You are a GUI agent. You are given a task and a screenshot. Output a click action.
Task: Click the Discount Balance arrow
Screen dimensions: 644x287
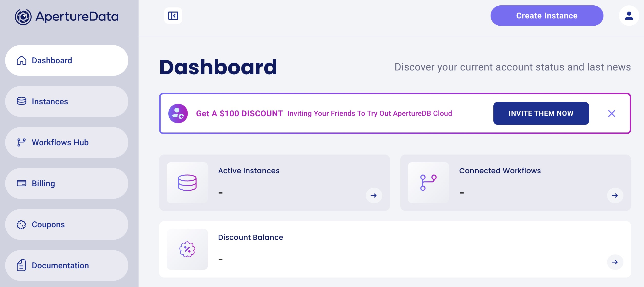click(x=615, y=262)
